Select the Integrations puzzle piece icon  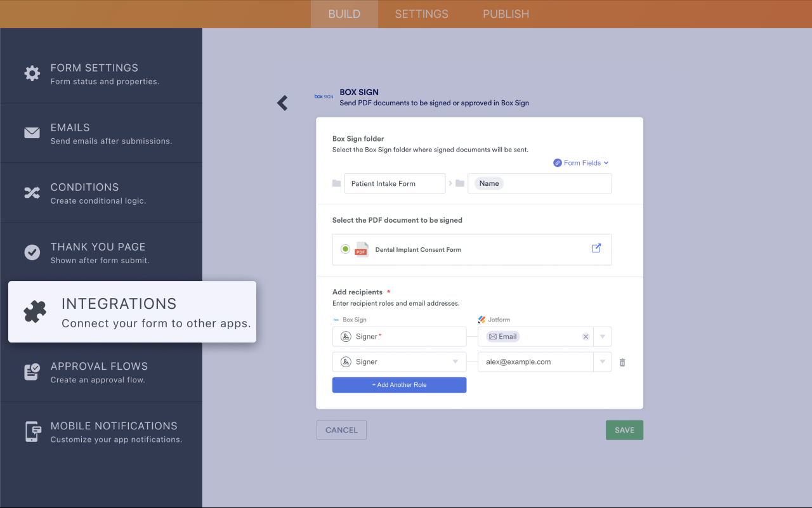tap(34, 311)
